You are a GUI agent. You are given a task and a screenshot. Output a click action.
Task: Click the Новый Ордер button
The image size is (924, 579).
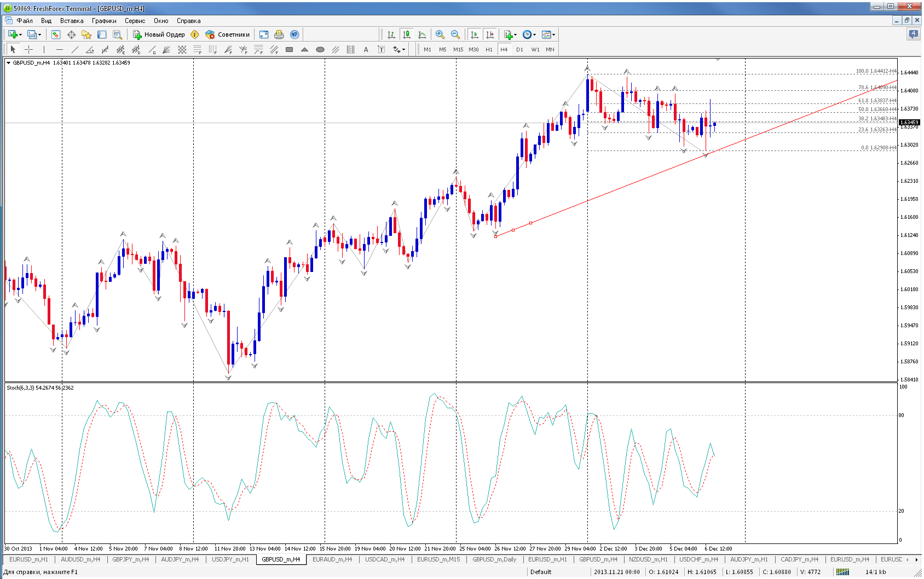pos(159,34)
